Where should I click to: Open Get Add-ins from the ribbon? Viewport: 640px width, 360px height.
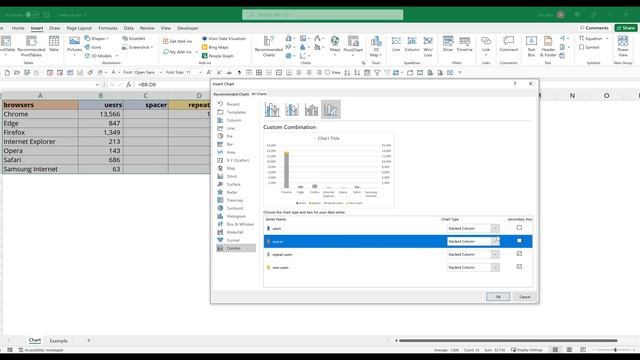point(178,41)
